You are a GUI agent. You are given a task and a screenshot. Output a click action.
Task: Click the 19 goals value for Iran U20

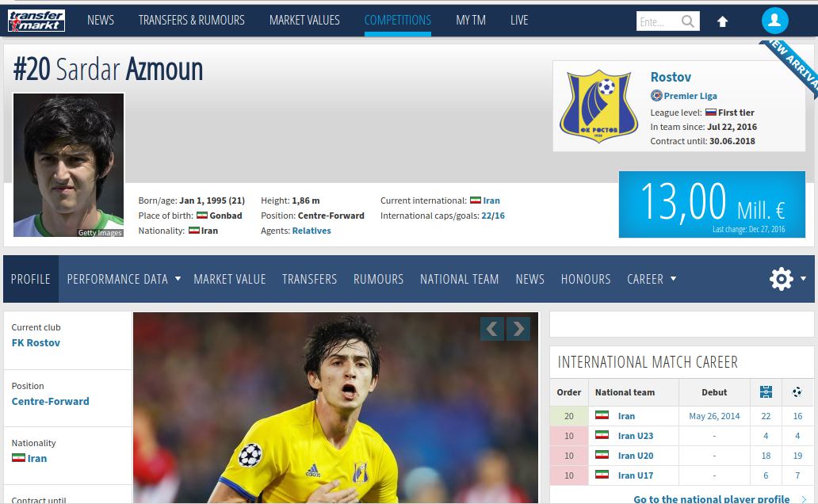797,456
